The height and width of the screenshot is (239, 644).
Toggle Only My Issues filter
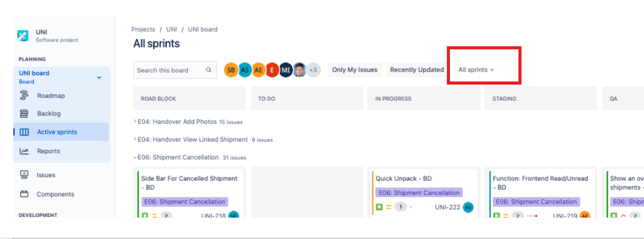[x=355, y=70]
